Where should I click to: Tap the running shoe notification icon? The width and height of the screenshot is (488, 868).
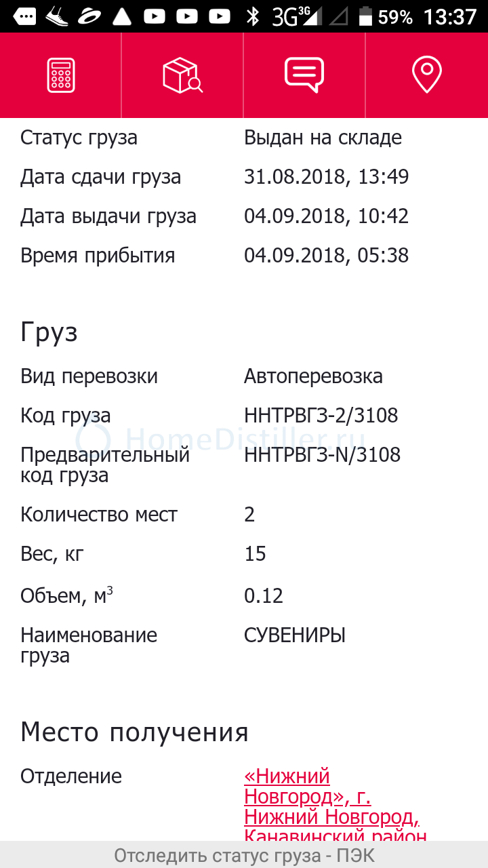(58, 16)
